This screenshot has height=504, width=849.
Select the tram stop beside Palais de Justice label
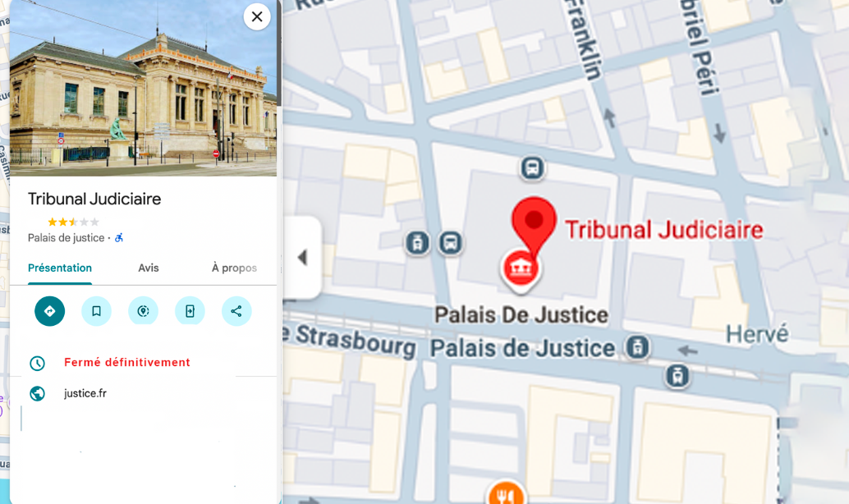point(637,347)
